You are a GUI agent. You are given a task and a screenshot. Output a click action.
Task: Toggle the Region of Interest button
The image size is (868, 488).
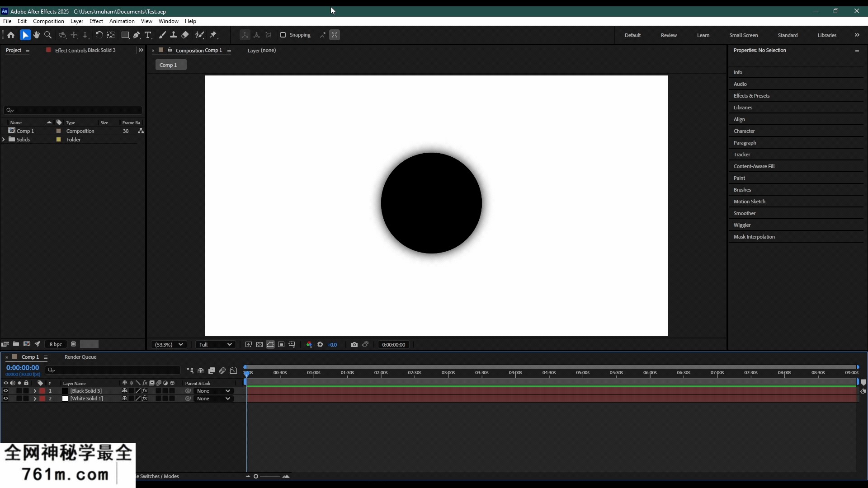281,344
